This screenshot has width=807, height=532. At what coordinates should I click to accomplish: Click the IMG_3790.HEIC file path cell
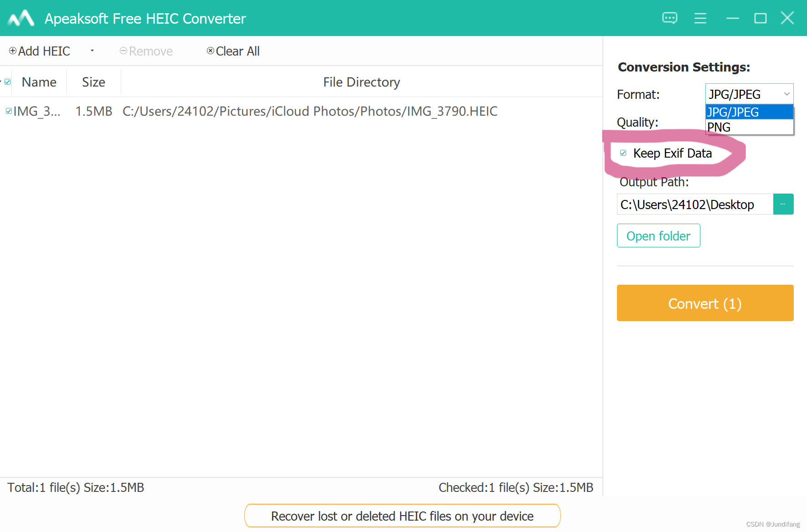point(310,111)
